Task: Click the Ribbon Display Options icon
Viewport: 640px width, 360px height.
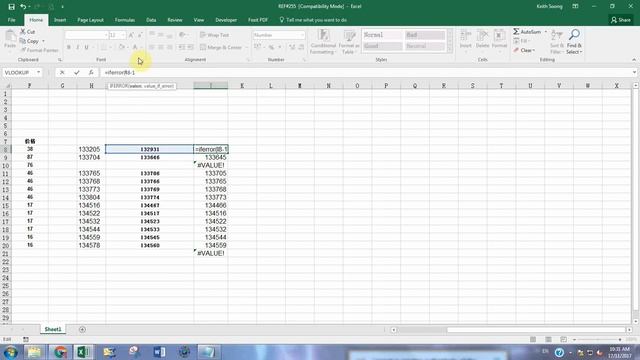Action: click(575, 7)
